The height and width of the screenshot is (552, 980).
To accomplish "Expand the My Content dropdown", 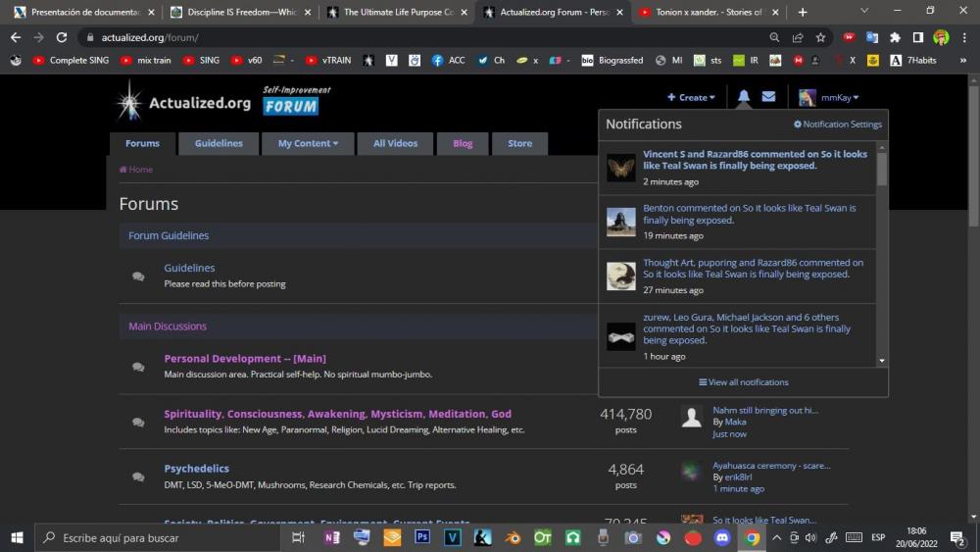I will (x=308, y=143).
